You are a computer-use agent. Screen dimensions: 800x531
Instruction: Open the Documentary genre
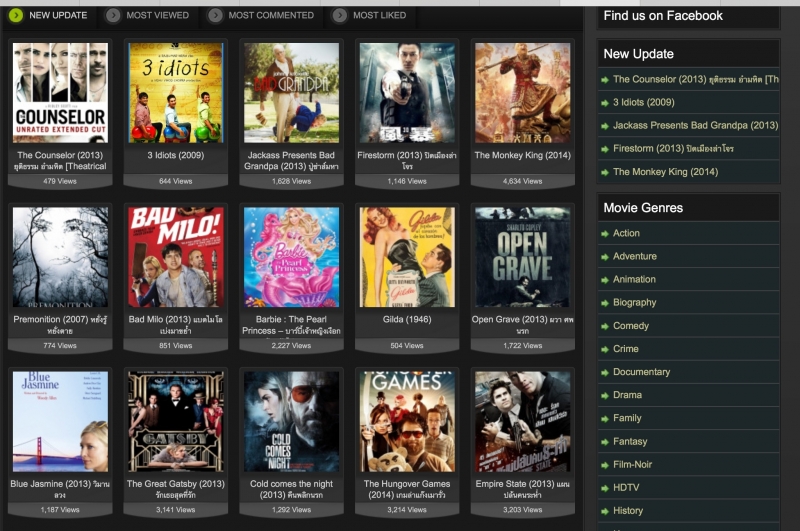point(689,372)
